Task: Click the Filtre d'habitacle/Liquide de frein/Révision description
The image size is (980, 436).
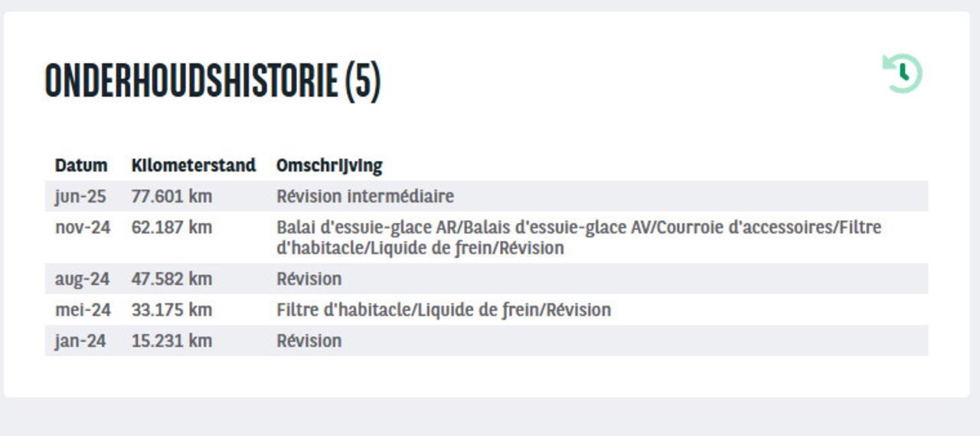Action: [x=443, y=310]
